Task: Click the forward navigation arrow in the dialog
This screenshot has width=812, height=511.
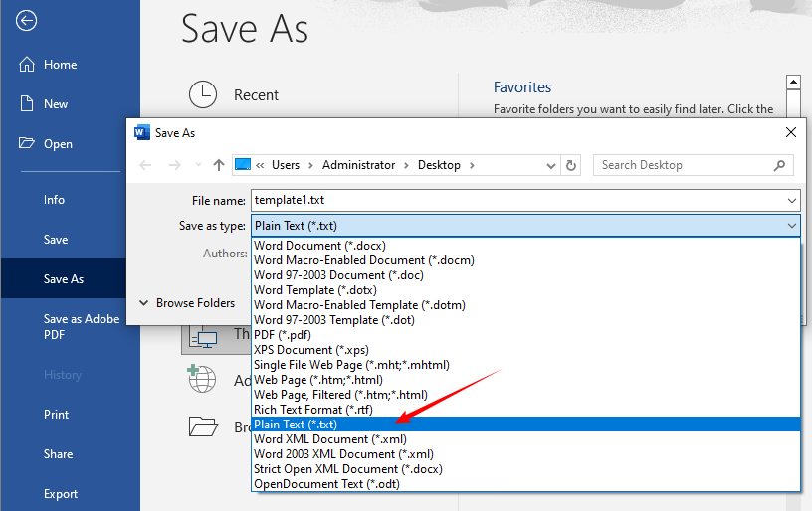Action: (x=175, y=165)
